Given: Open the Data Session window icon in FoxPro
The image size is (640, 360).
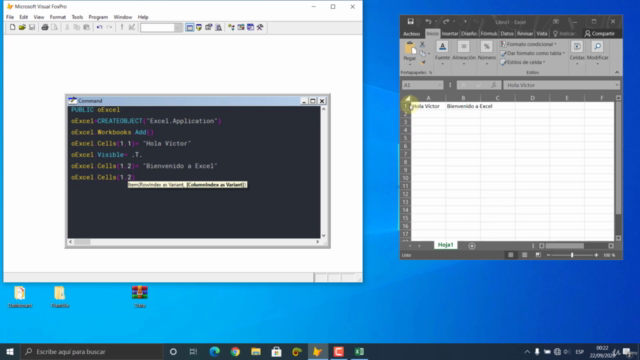Looking at the screenshot, I should 199,27.
